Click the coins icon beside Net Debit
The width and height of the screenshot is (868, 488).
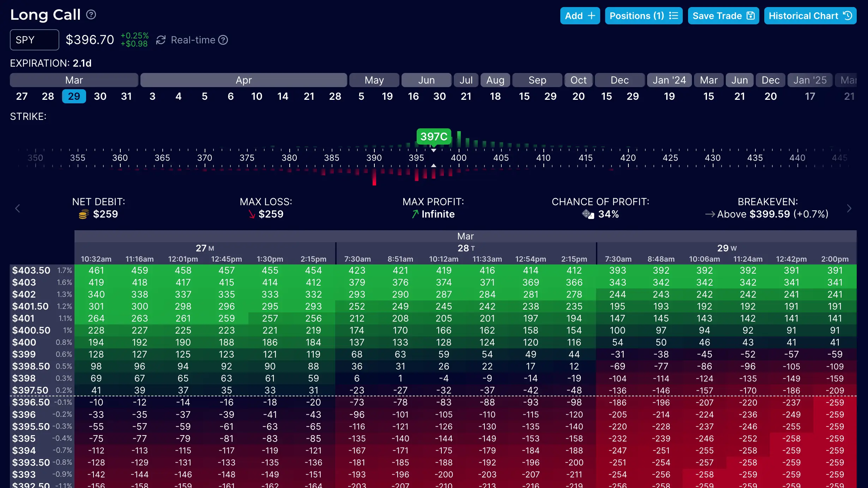(x=83, y=214)
